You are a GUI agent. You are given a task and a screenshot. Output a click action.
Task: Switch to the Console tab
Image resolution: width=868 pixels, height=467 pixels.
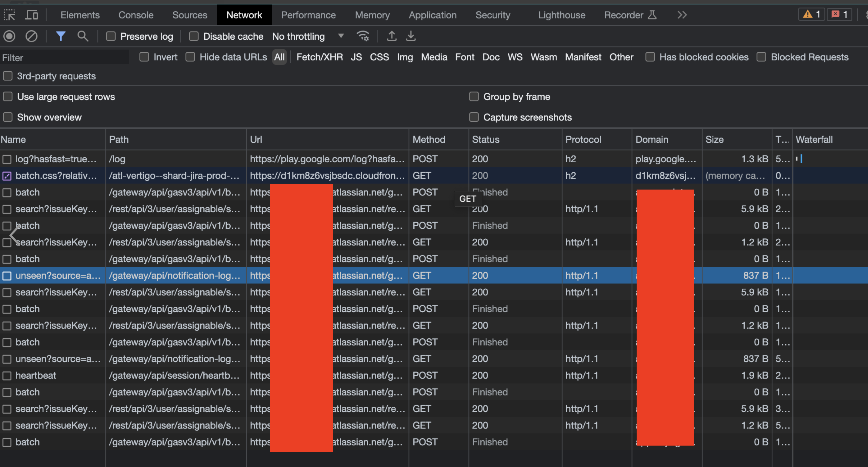[136, 15]
